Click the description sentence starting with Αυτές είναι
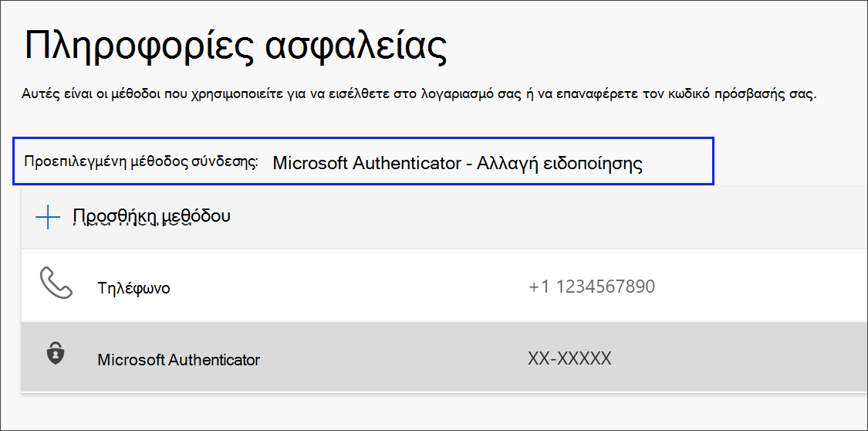The height and width of the screenshot is (431, 868). click(x=419, y=93)
